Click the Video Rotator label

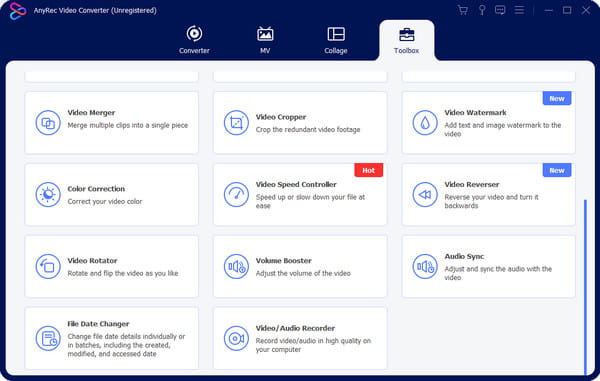(x=92, y=261)
